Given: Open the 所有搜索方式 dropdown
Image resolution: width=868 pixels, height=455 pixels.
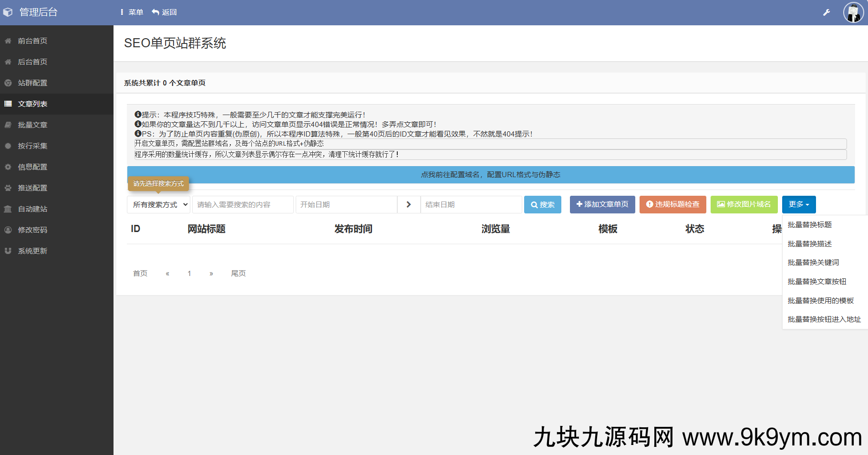Looking at the screenshot, I should [x=158, y=204].
